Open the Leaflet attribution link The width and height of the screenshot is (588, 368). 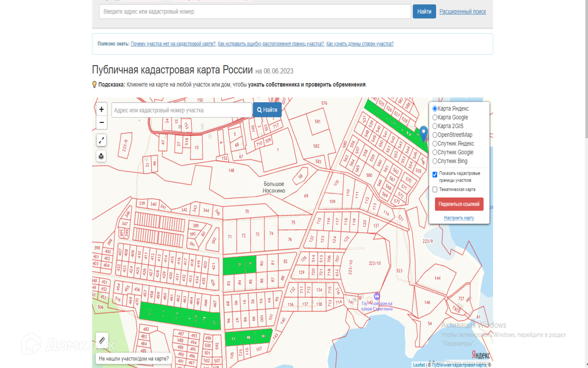click(x=419, y=365)
